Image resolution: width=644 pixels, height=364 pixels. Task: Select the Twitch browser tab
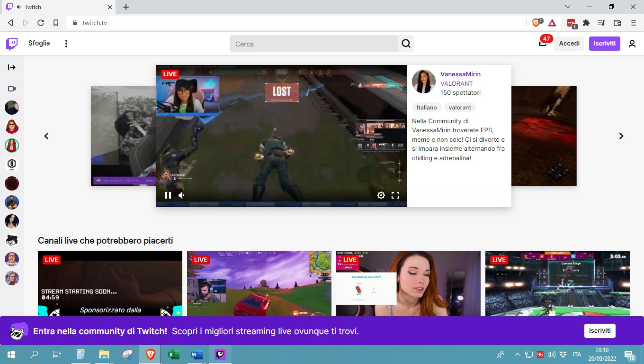point(59,7)
